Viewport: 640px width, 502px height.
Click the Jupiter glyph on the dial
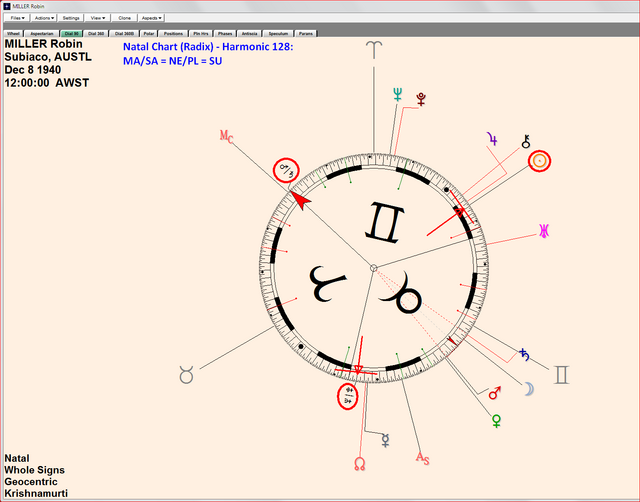pyautogui.click(x=492, y=139)
